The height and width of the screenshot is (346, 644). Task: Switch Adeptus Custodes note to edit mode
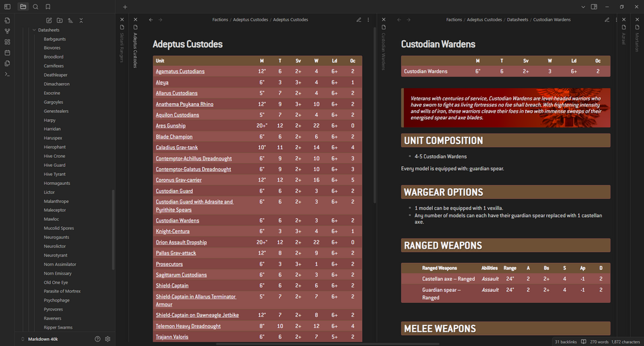pos(359,20)
